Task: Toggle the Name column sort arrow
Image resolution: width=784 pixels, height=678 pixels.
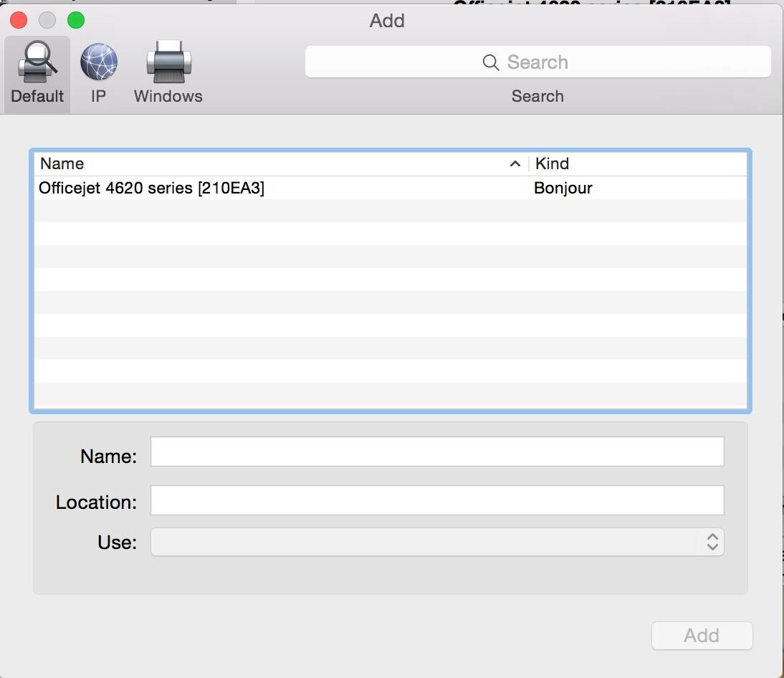Action: tap(515, 164)
